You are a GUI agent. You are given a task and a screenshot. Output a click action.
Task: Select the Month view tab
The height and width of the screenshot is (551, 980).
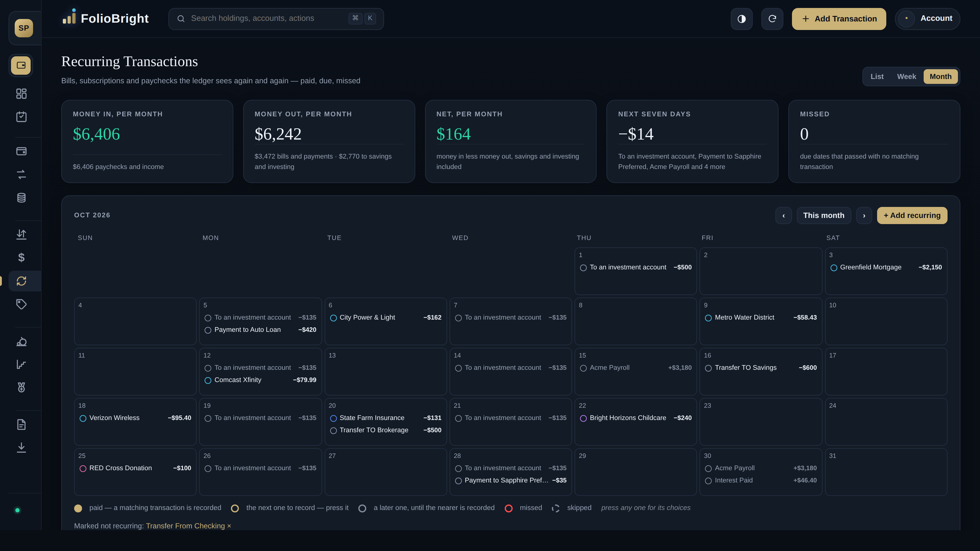click(940, 77)
